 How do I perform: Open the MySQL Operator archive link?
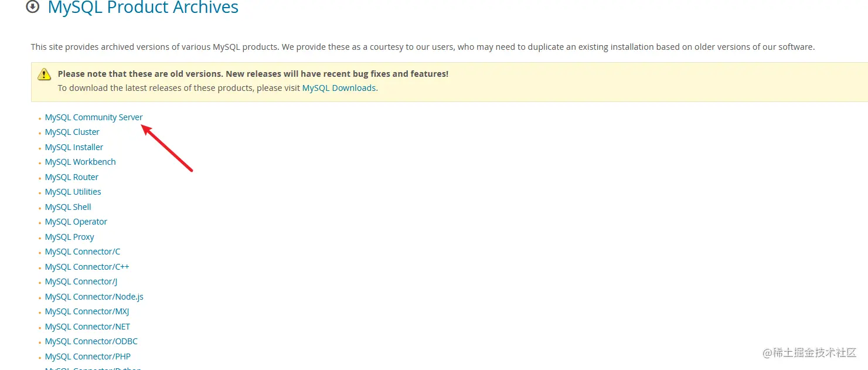[76, 222]
